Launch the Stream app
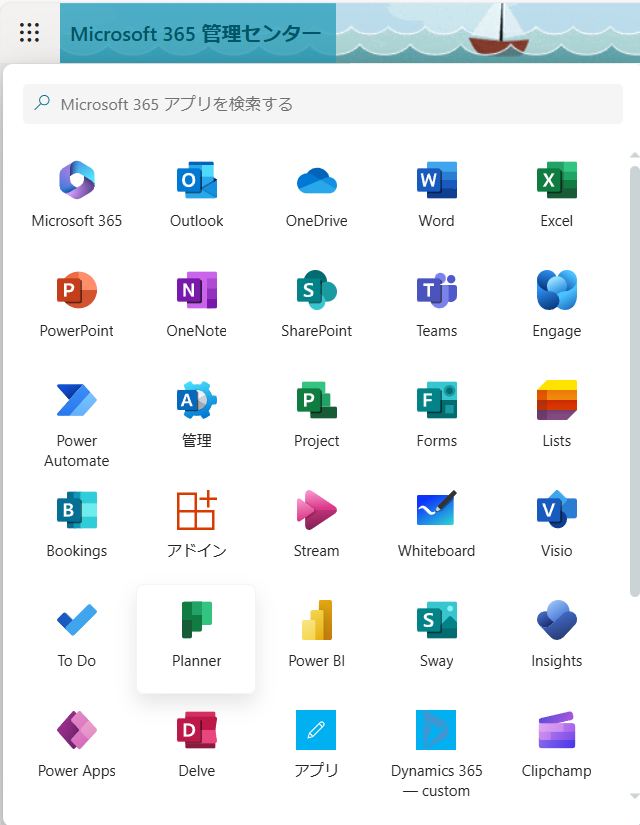Image resolution: width=640 pixels, height=825 pixels. (316, 525)
